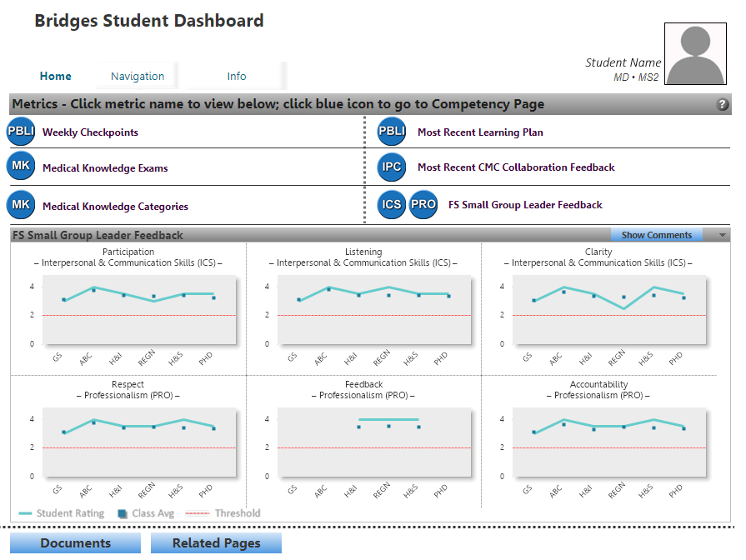Viewport: 746px width, 560px height.
Task: Click the Respect chart title
Action: (128, 384)
